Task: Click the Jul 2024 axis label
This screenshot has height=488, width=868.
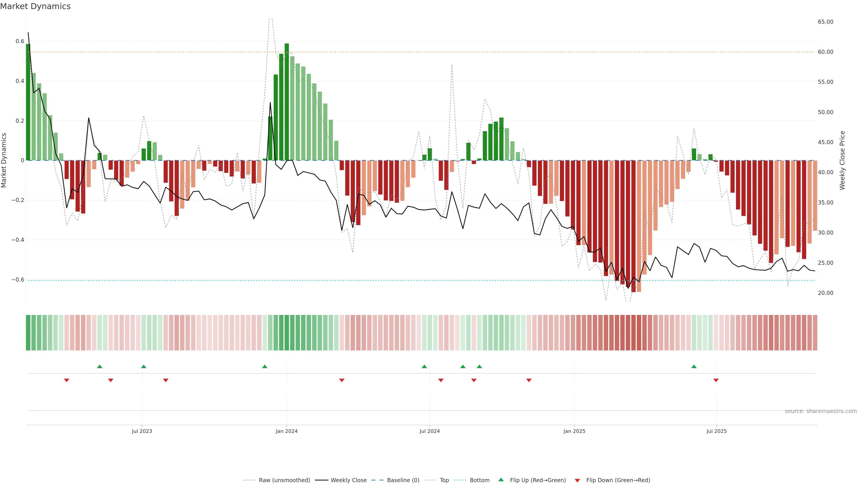Action: 430,431
